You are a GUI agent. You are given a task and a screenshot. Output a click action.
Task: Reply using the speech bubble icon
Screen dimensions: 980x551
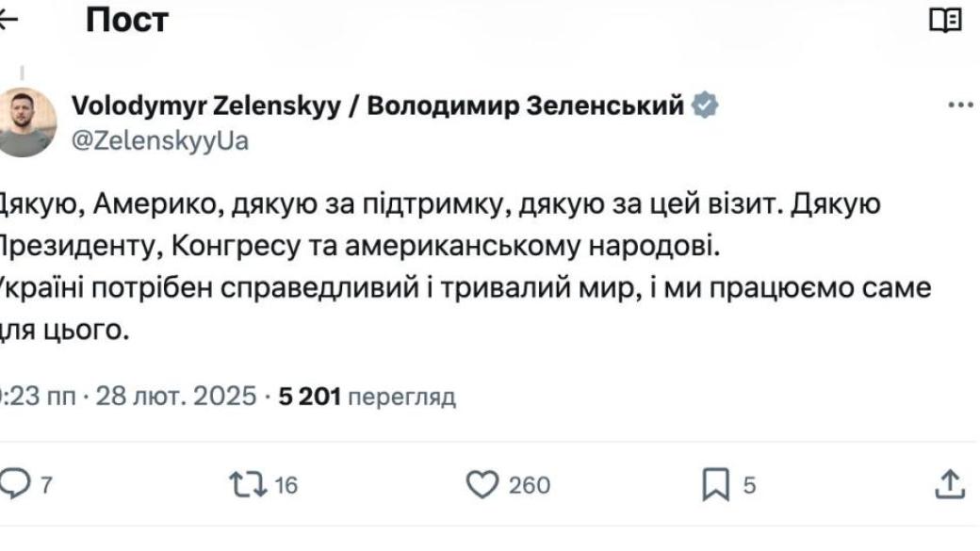point(14,484)
